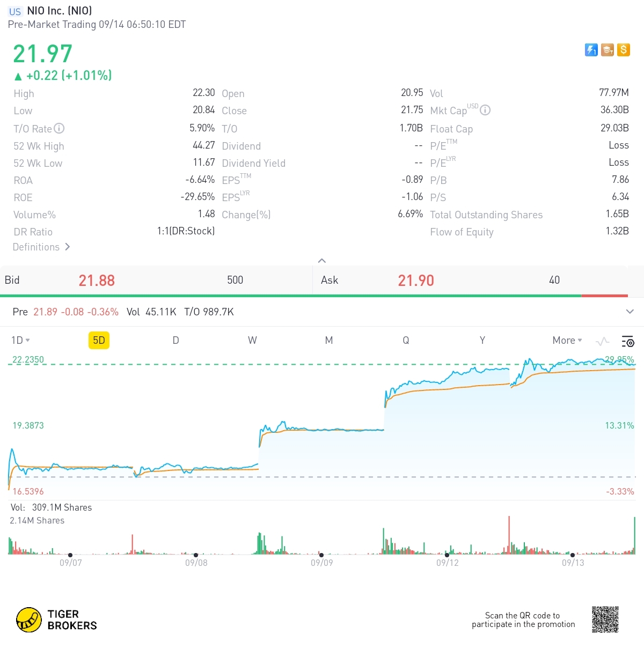Open chart settings icon beside More
This screenshot has width=644, height=671.
click(628, 341)
